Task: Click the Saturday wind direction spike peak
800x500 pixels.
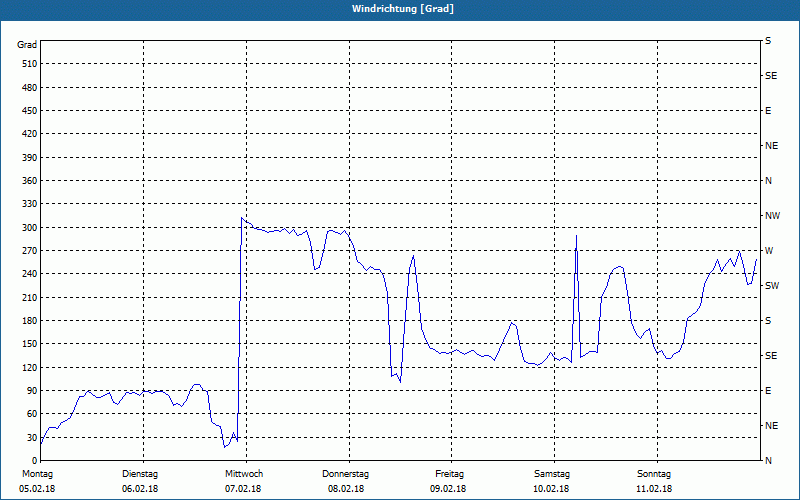Action: [x=576, y=236]
